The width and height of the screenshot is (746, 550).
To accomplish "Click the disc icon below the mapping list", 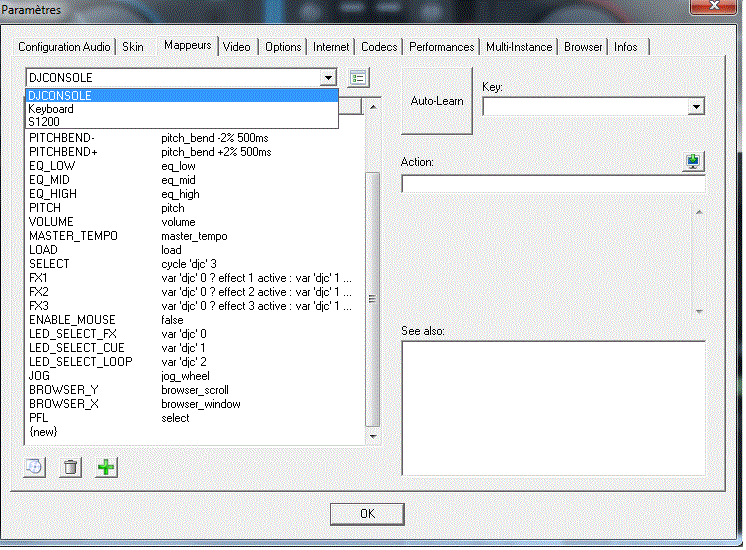I will pyautogui.click(x=35, y=468).
